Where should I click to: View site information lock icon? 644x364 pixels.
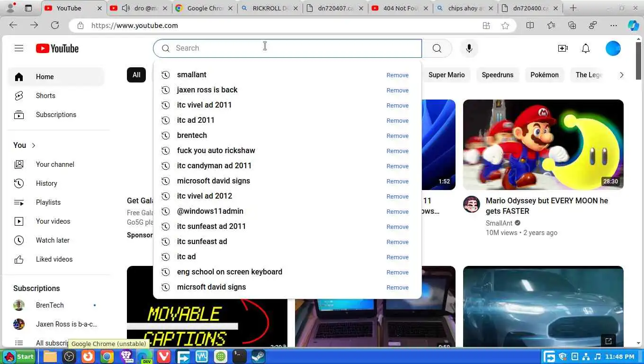[80, 26]
